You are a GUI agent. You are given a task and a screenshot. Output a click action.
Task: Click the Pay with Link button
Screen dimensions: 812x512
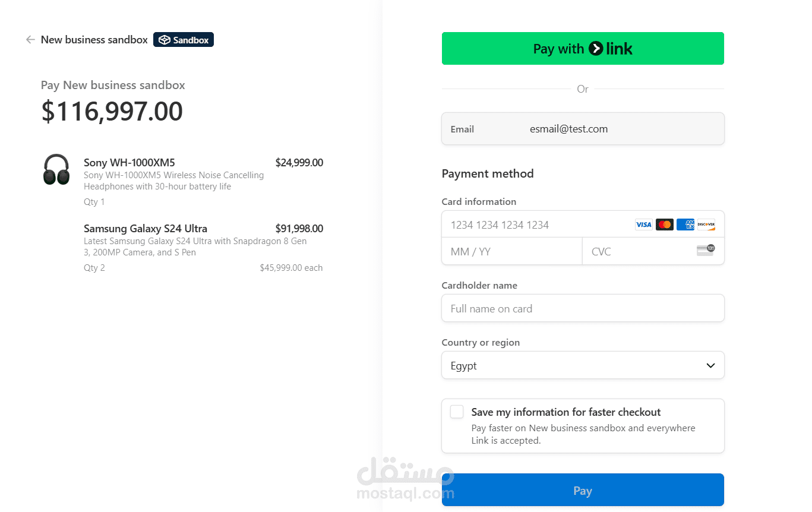pyautogui.click(x=583, y=49)
